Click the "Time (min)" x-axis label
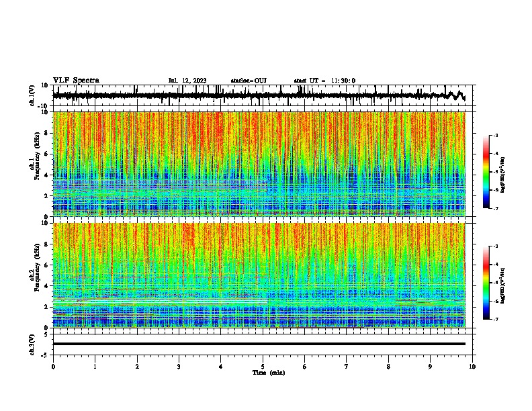The width and height of the screenshot is (532, 411). click(x=269, y=373)
